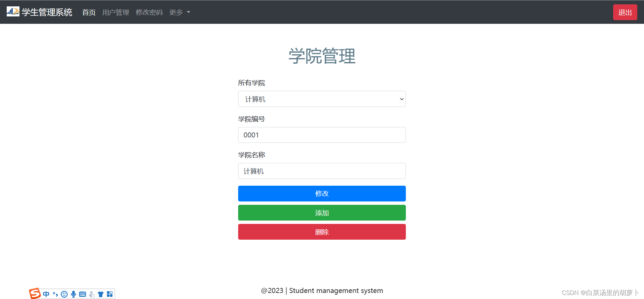
Task: Focus the 学院编号 field containing 0001
Action: click(x=322, y=135)
